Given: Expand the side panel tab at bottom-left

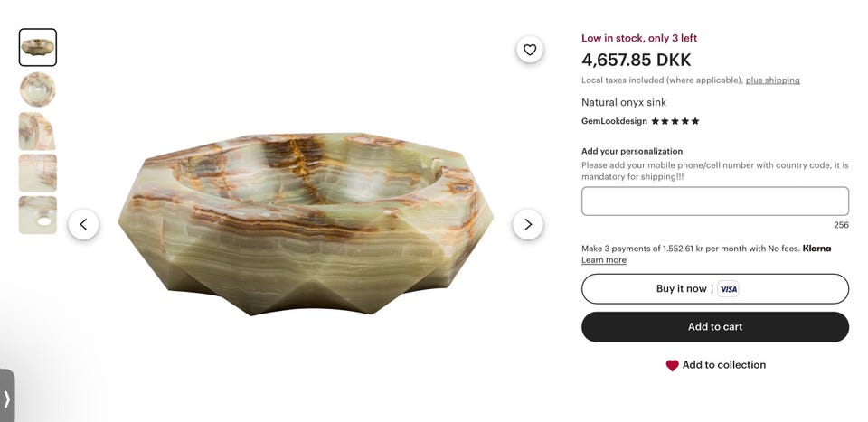Looking at the screenshot, I should click(x=7, y=398).
